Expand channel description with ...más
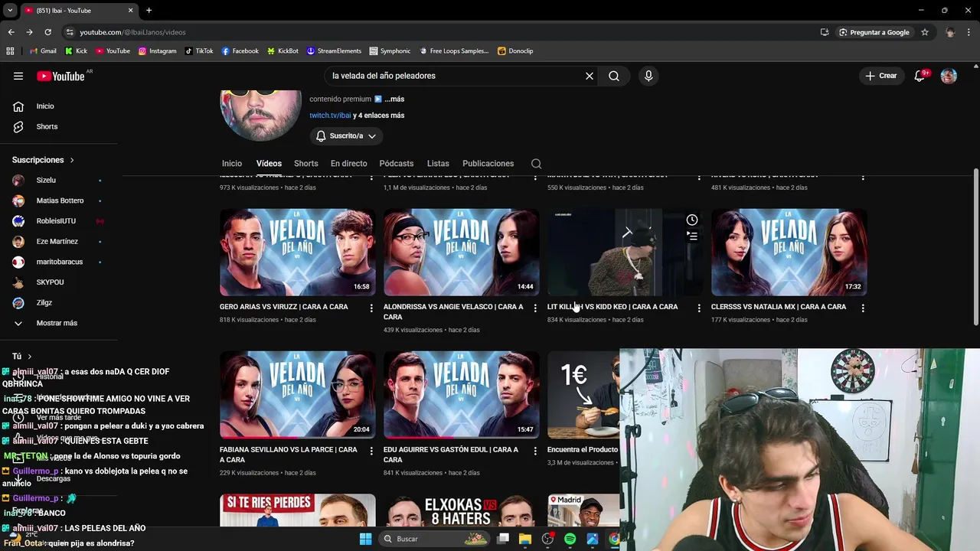Screen dimensions: 980x551 click(394, 99)
